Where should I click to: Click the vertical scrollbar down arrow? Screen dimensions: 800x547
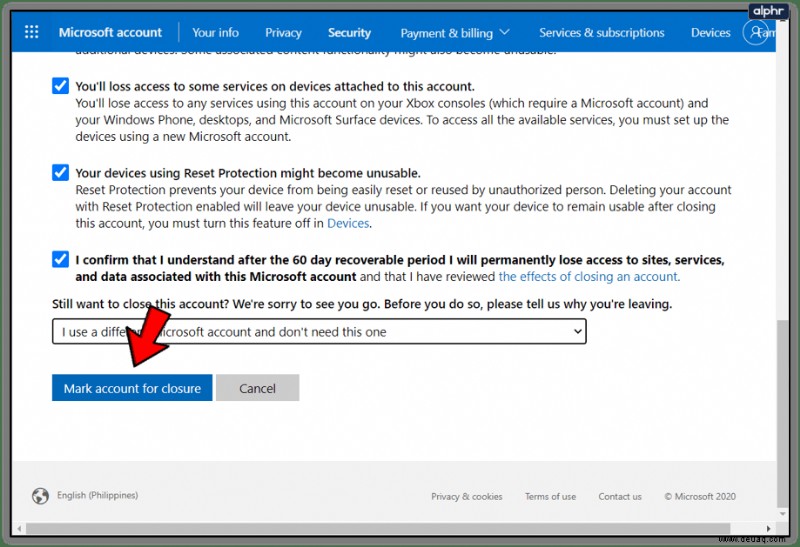pos(783,514)
